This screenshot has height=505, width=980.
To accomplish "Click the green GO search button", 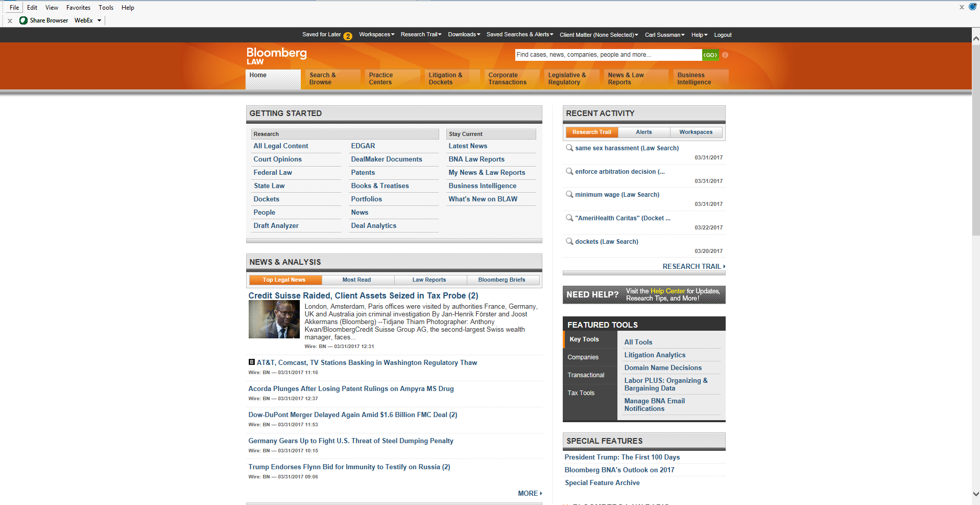I will point(710,55).
